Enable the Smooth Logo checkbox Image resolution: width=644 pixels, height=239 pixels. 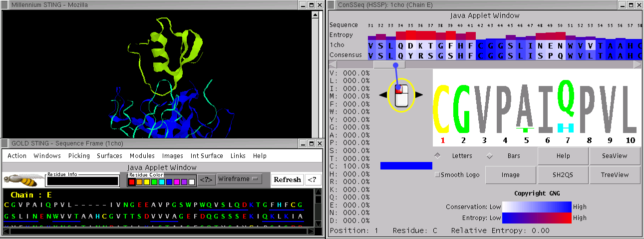(437, 175)
